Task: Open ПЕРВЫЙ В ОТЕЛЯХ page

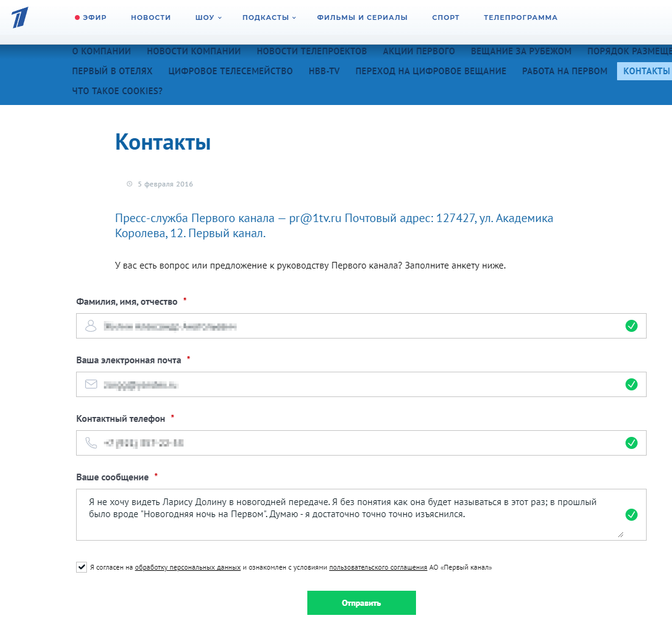Action: (112, 71)
